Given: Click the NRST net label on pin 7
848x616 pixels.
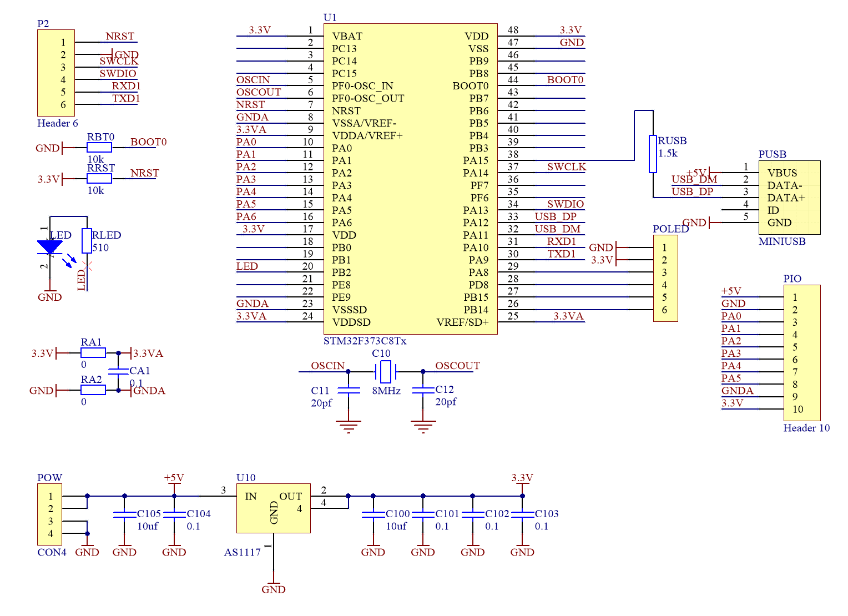Looking at the screenshot, I should tap(250, 104).
